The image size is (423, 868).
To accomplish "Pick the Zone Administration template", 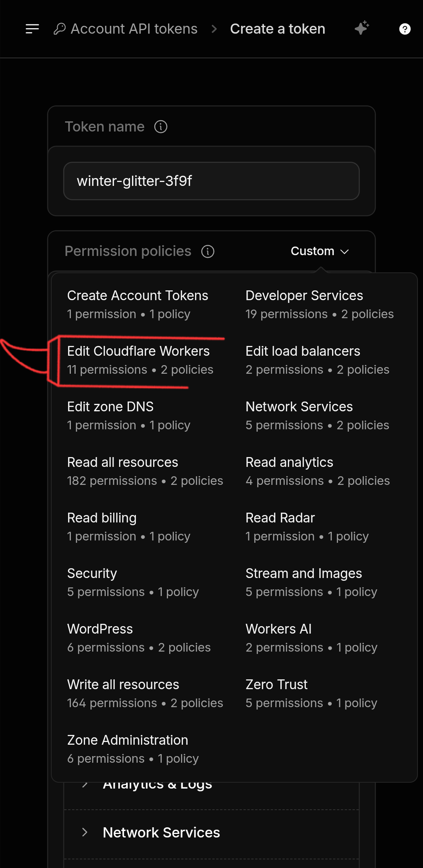I will click(x=133, y=749).
